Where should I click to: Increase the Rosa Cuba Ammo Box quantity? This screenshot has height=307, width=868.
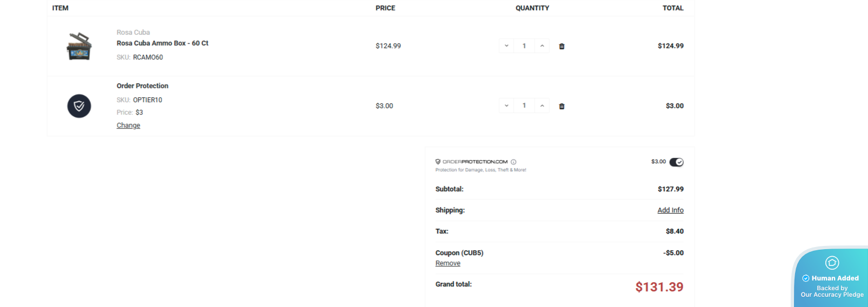click(x=542, y=46)
